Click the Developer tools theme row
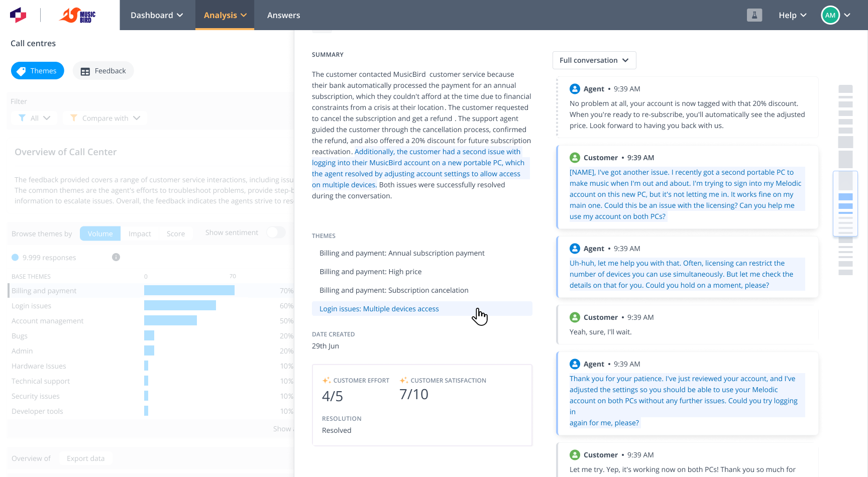Image resolution: width=868 pixels, height=477 pixels. pos(151,411)
